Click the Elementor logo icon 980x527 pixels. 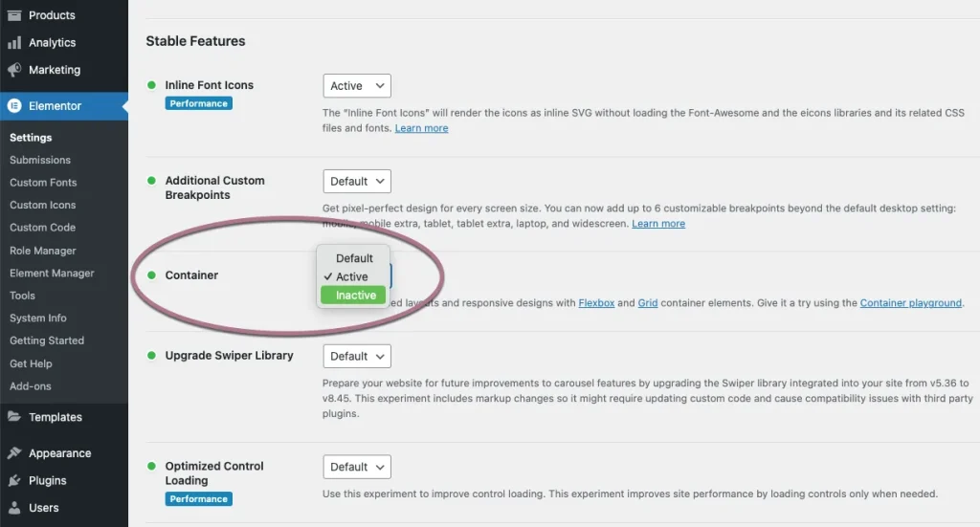pyautogui.click(x=14, y=106)
